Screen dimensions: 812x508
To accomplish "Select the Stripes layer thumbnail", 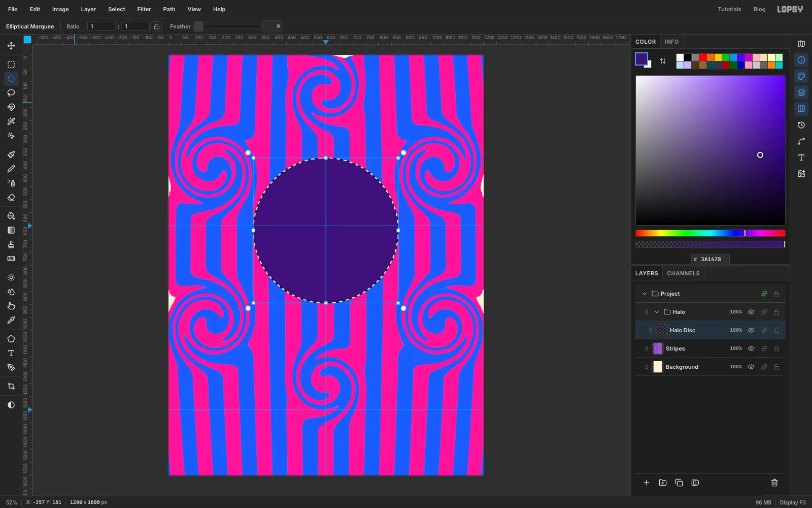I will click(658, 348).
